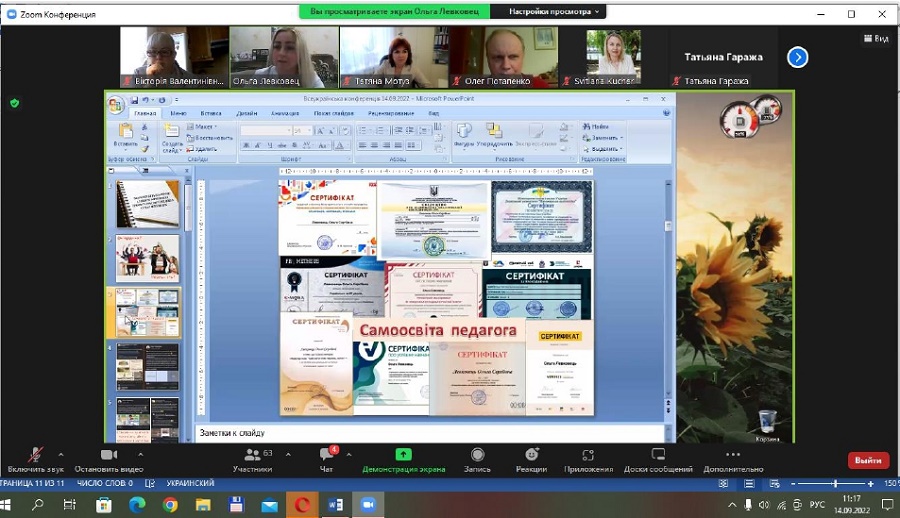Select Ольга Левковец video thumbnail
This screenshot has height=518, width=900.
(x=283, y=56)
